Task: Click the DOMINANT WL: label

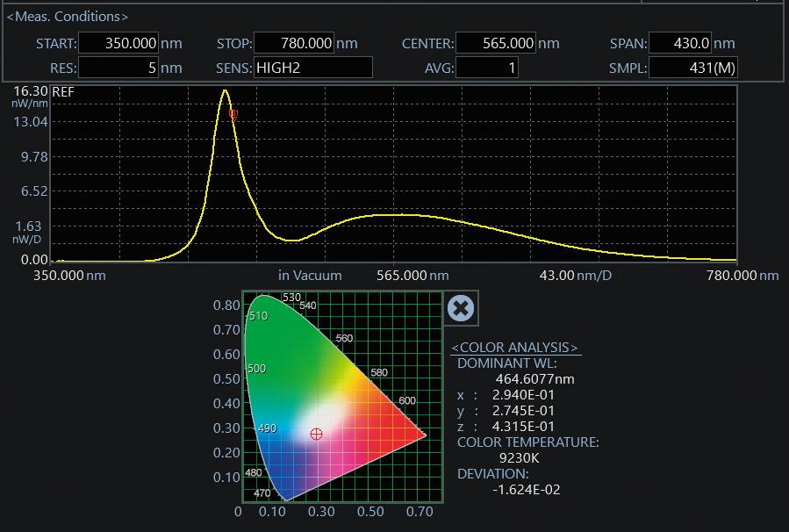Action: [x=507, y=363]
